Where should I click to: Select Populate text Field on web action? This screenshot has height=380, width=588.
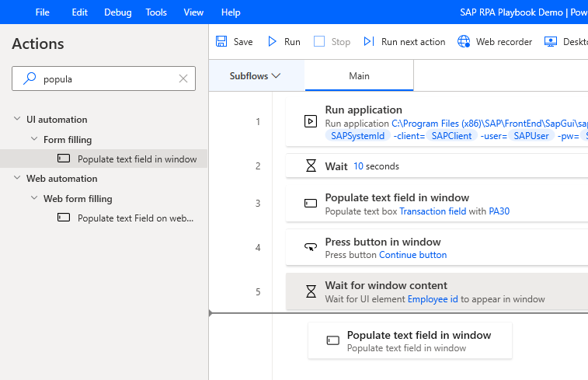click(135, 218)
